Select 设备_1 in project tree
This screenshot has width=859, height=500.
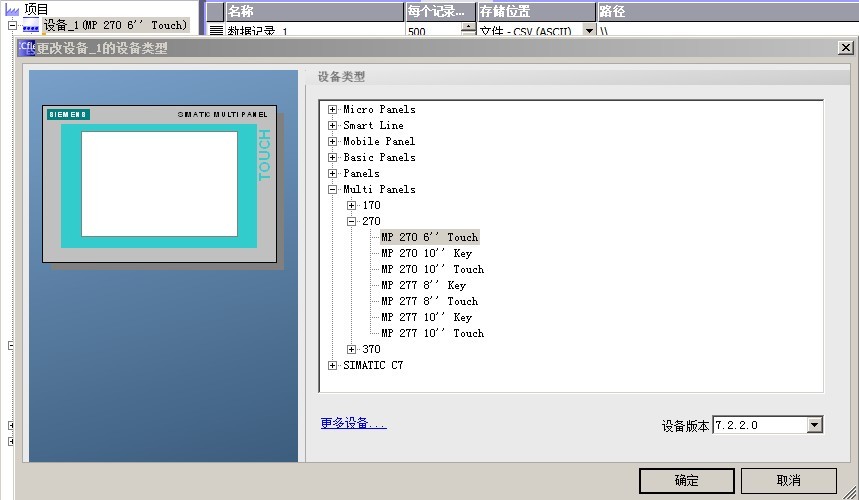pos(116,25)
